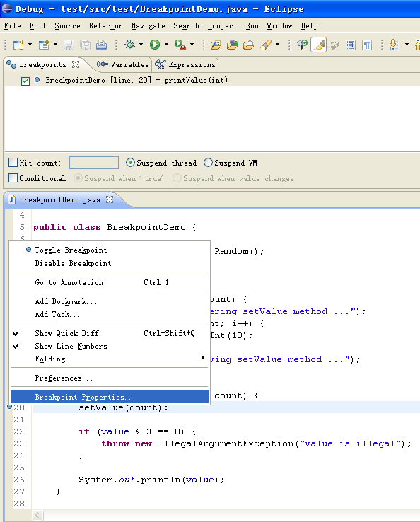Click the Show Whitespace Characters pilcrow icon
Image resolution: width=420 pixels, height=522 pixels.
coord(367,45)
